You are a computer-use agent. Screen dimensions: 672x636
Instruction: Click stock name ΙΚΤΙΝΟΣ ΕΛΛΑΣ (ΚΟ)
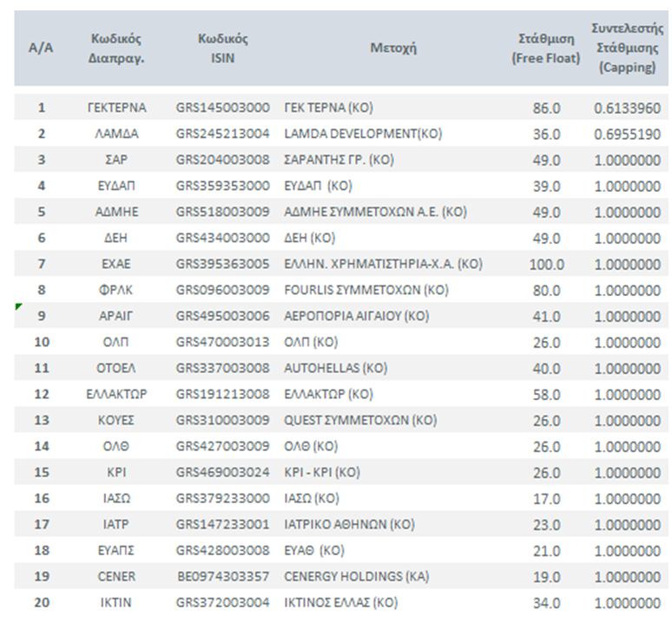(x=340, y=602)
